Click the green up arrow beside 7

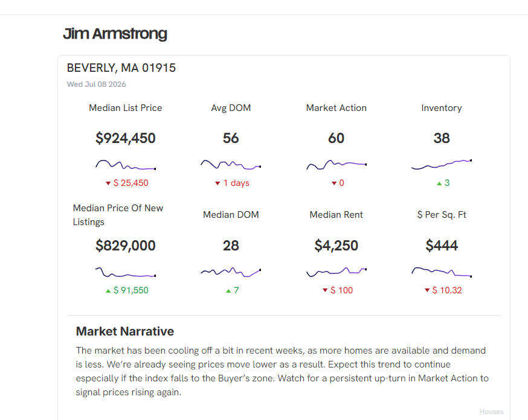[228, 291]
